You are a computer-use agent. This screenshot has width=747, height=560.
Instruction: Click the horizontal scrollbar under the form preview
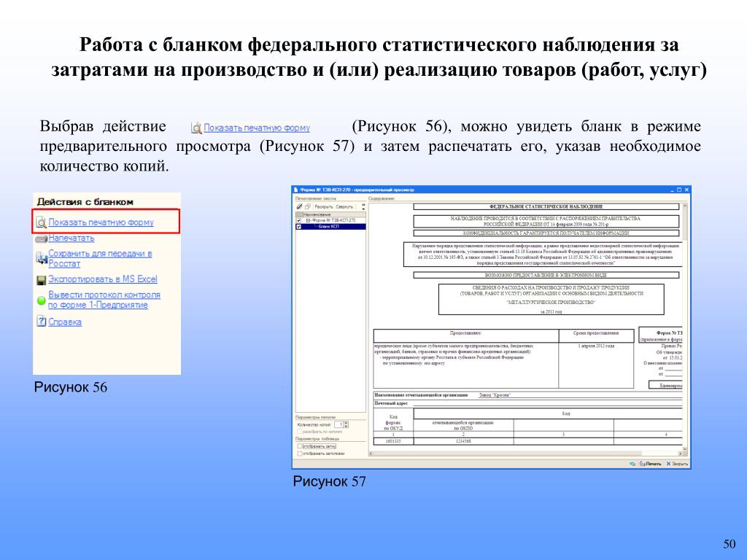point(525,454)
